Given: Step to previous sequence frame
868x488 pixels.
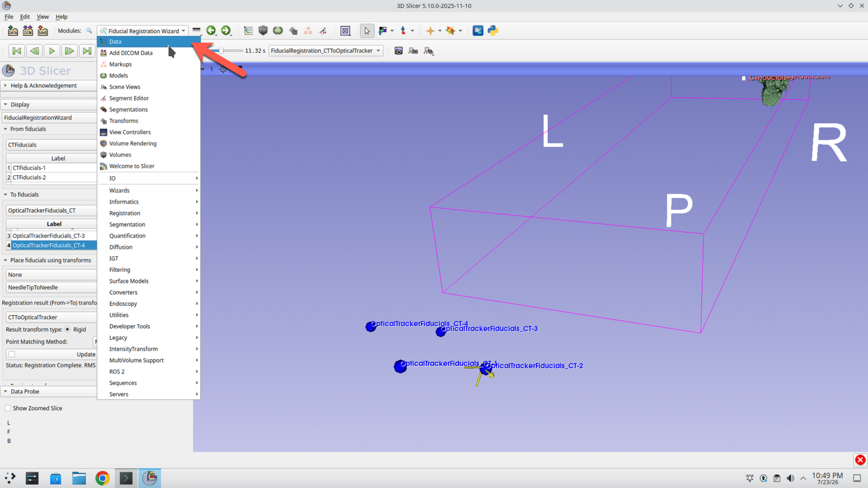Looking at the screenshot, I should click(34, 51).
